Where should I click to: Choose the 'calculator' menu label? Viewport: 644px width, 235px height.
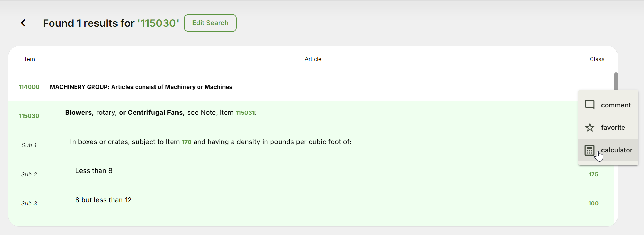click(x=616, y=150)
